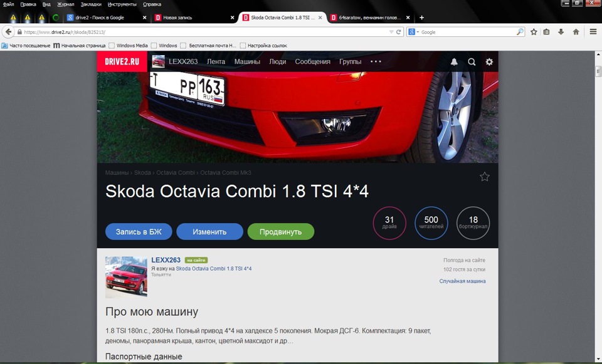The height and width of the screenshot is (364, 602).
Task: Click the notification bell icon
Action: tap(454, 61)
